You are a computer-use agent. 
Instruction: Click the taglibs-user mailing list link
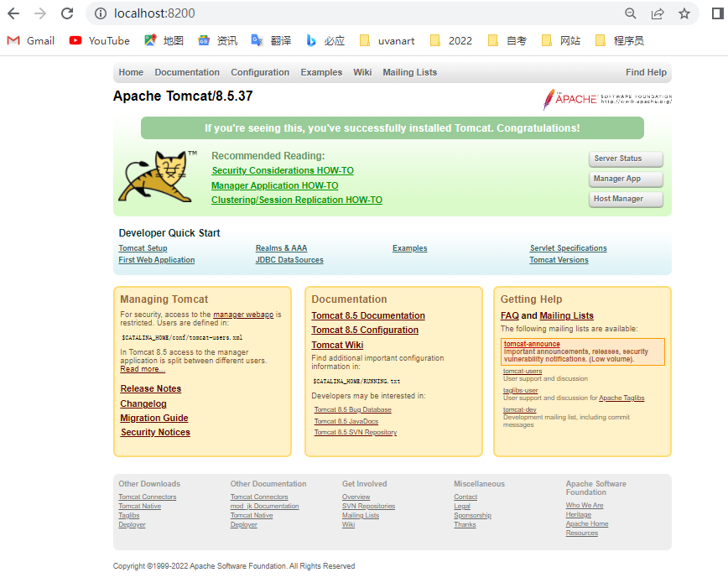click(521, 391)
